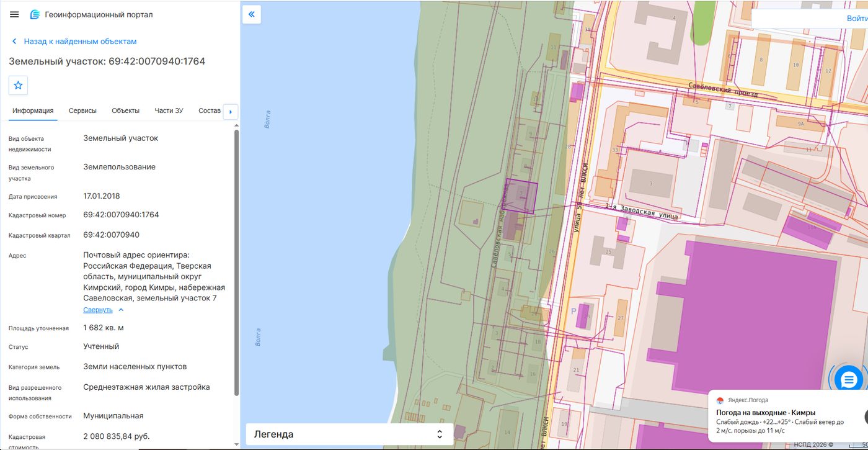Click the highlighted purple parcel on map
This screenshot has width=868, height=450.
(521, 196)
